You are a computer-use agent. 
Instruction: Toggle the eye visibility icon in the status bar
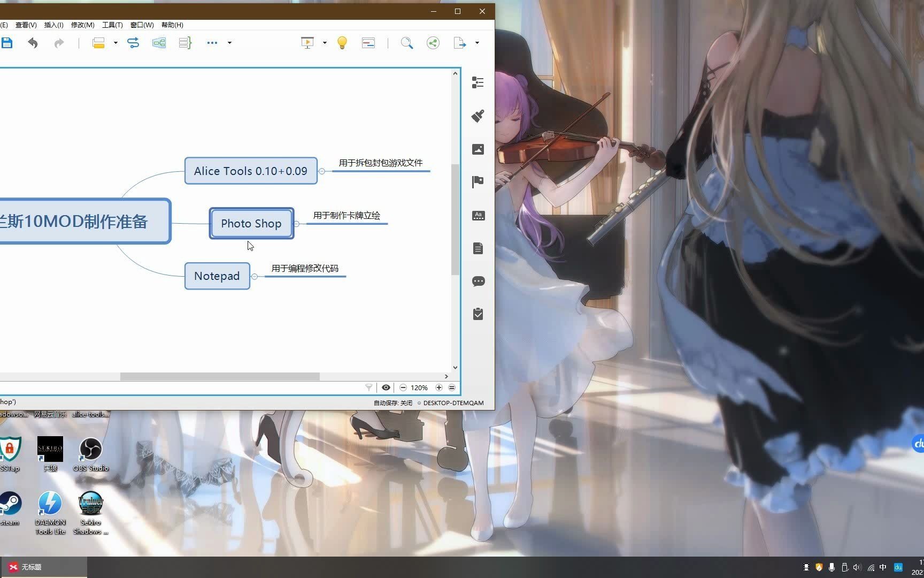click(386, 387)
